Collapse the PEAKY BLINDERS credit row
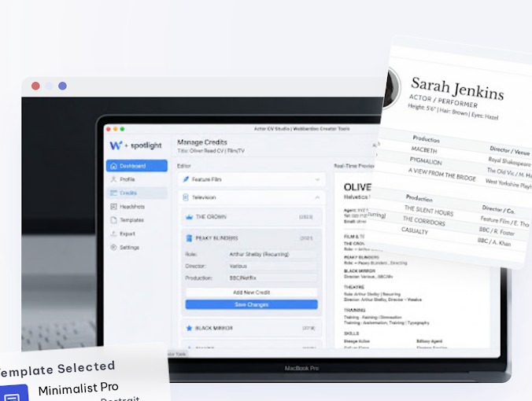Viewport: 532px width, 401px height. [x=251, y=238]
